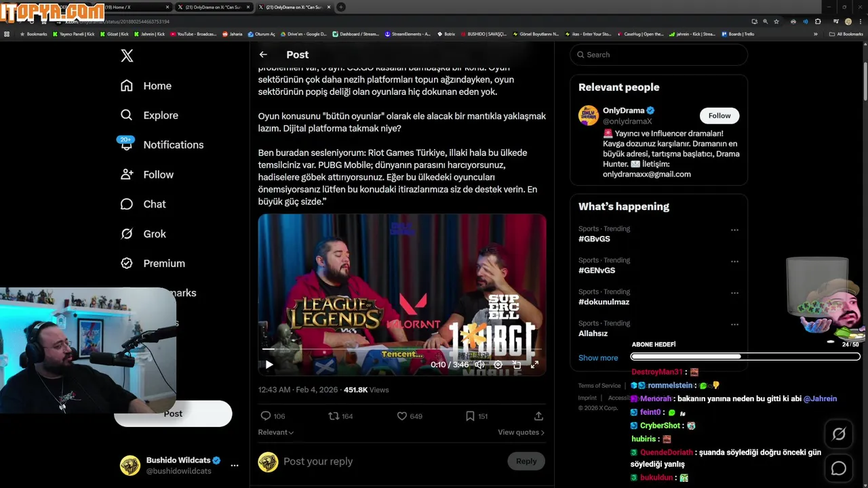Open StreamElements bookmark

coord(408,34)
